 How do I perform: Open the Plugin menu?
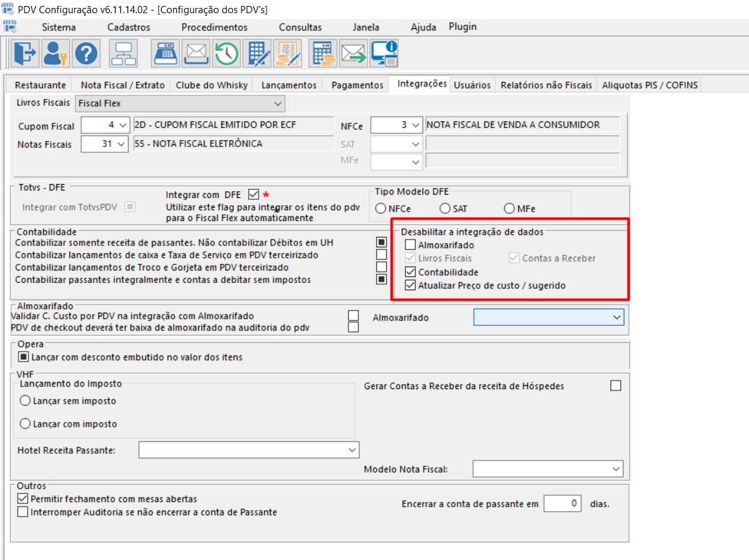click(463, 27)
